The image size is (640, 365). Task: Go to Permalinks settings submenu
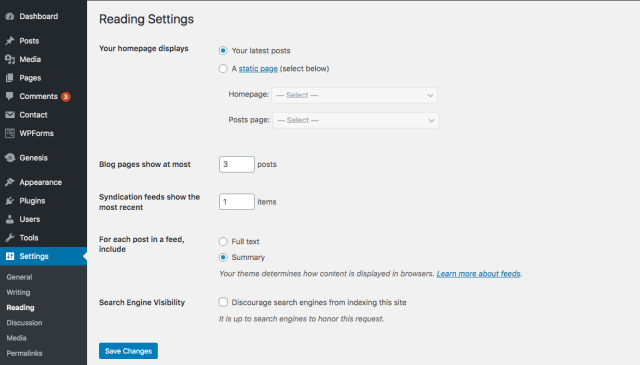[24, 353]
